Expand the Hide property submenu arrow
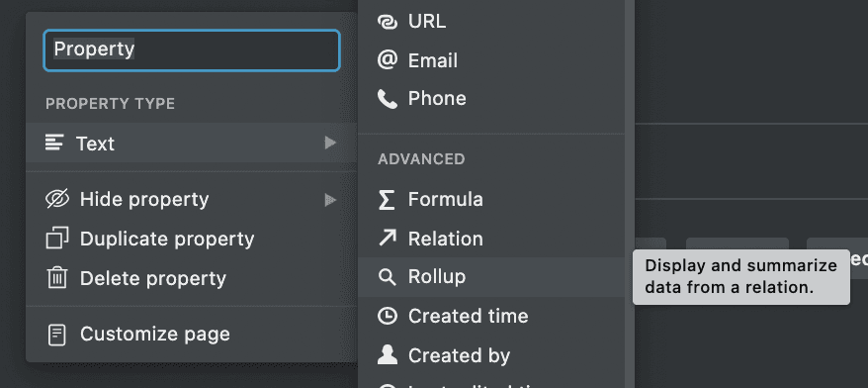 [330, 200]
